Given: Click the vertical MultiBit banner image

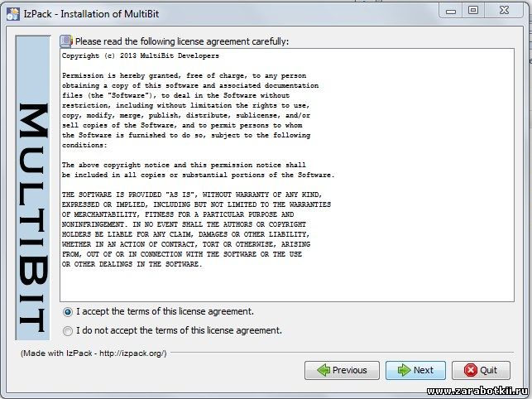Looking at the screenshot, I should [33, 187].
